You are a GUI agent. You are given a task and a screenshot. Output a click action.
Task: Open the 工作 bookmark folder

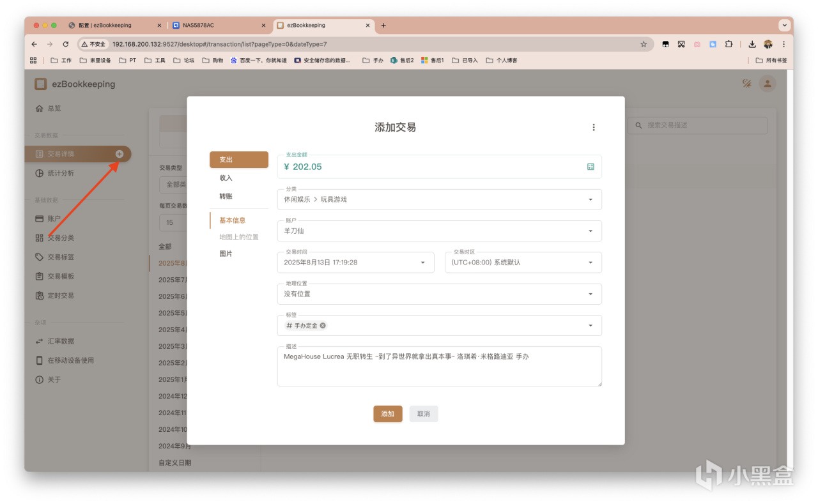point(61,61)
